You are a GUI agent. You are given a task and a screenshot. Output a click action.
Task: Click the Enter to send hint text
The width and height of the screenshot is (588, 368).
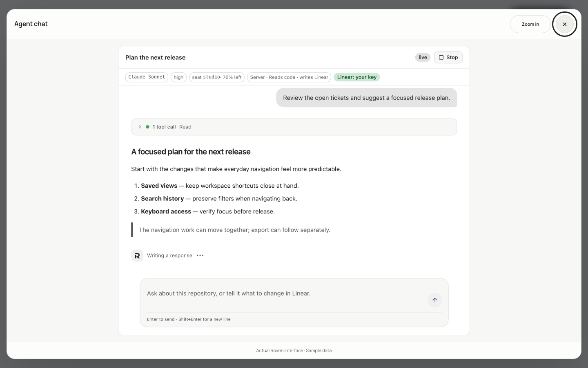pos(189,319)
